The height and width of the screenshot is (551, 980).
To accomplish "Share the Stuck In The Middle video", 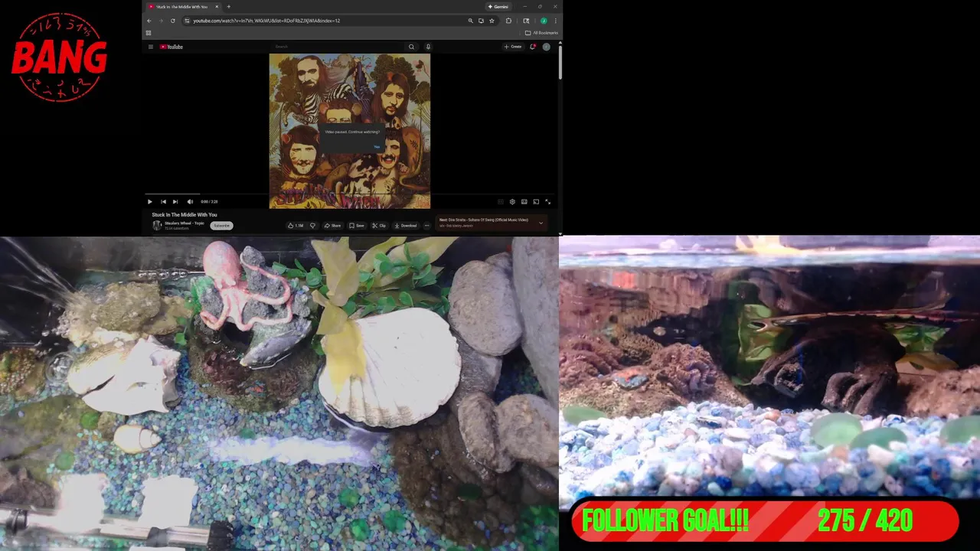I will point(332,226).
